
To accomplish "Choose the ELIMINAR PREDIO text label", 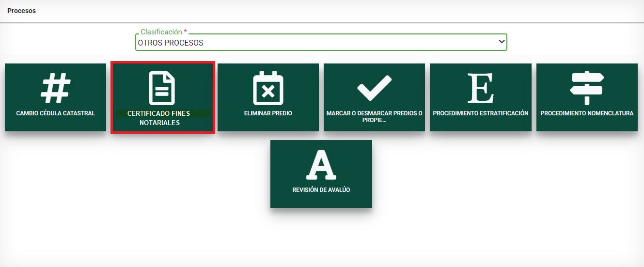I will coord(268,113).
